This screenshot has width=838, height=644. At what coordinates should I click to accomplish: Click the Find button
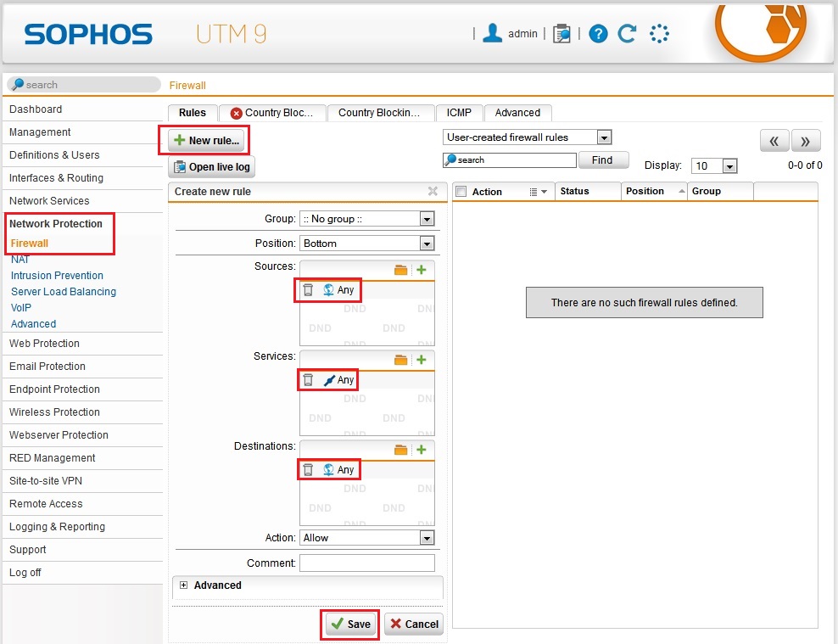tap(603, 160)
